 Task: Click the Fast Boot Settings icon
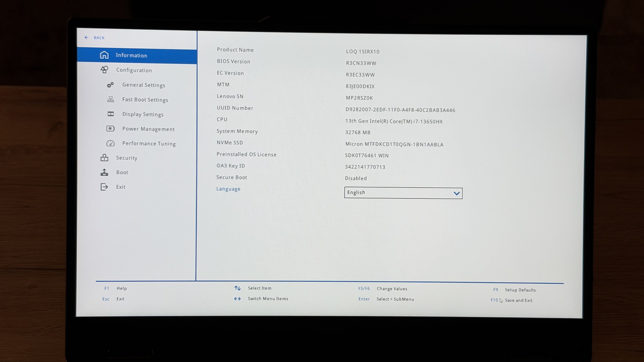pos(110,100)
